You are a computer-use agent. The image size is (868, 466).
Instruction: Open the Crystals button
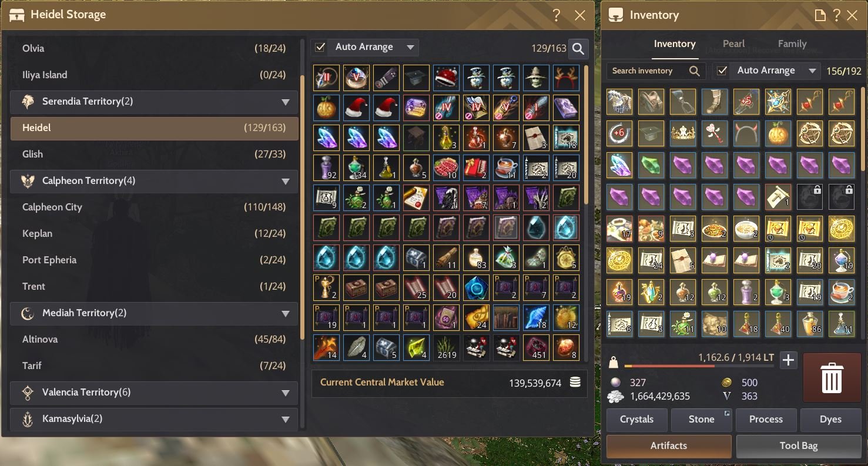point(636,420)
